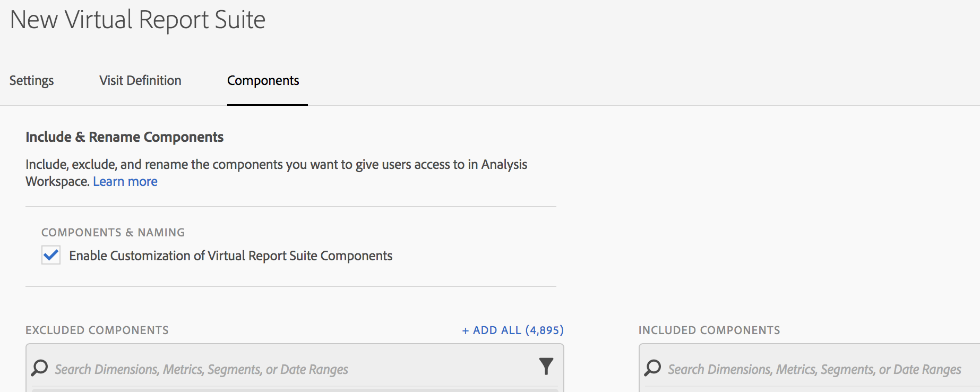980x392 pixels.
Task: Click the excluded components list below search
Action: click(295, 390)
